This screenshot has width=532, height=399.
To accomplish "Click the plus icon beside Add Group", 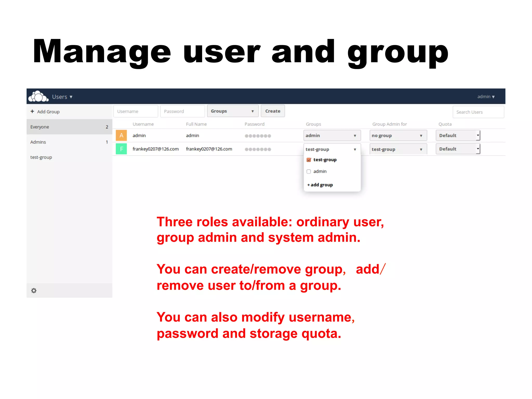I will tap(32, 111).
